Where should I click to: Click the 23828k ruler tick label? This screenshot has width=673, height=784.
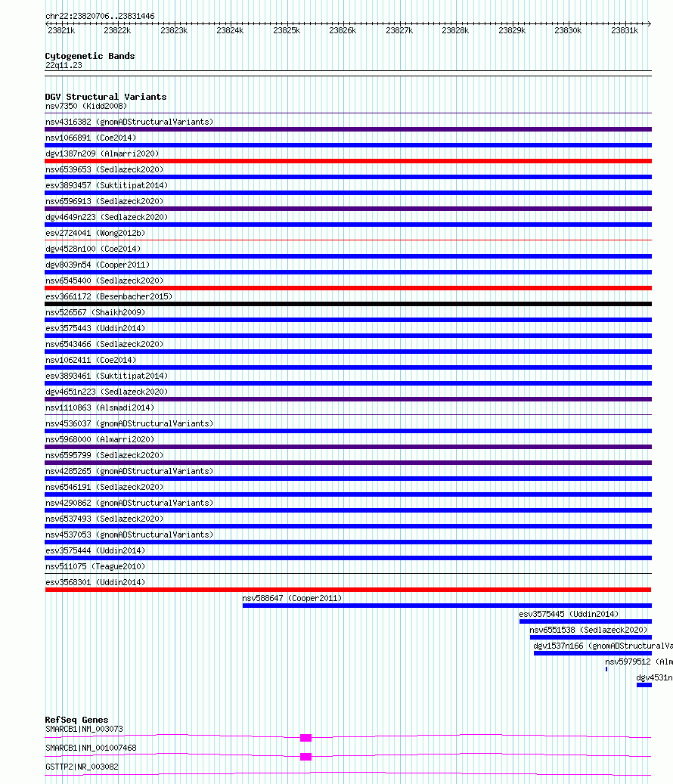(x=455, y=30)
